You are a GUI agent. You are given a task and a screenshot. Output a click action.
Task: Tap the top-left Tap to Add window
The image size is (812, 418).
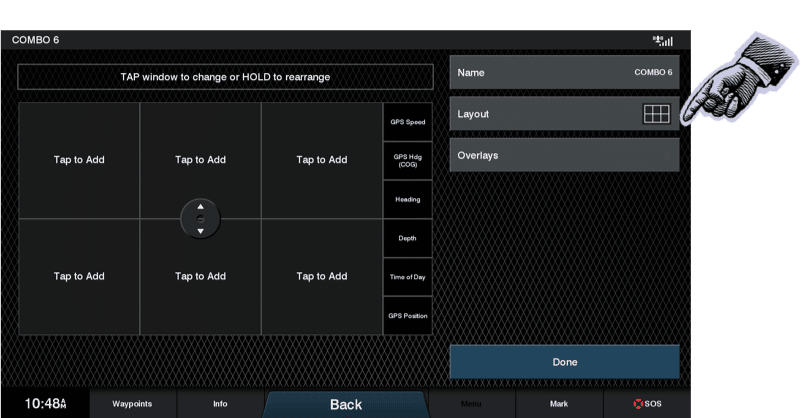[79, 160]
